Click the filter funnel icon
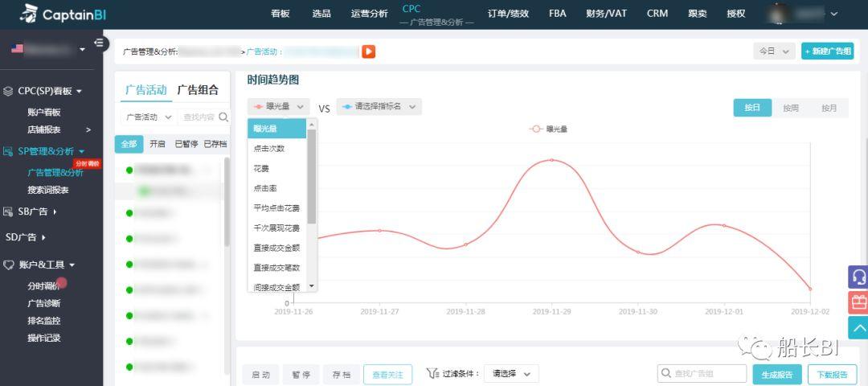 432,374
